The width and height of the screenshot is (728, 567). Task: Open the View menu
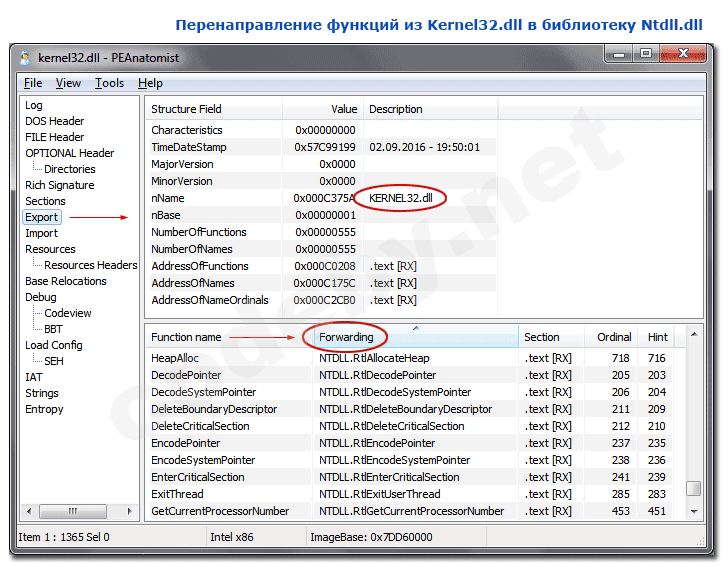69,83
